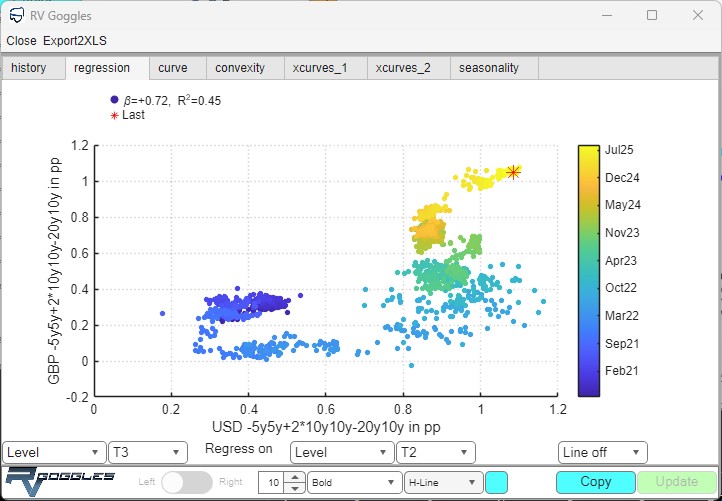Click Export2XLS in the menu bar
722x501 pixels.
coord(75,41)
